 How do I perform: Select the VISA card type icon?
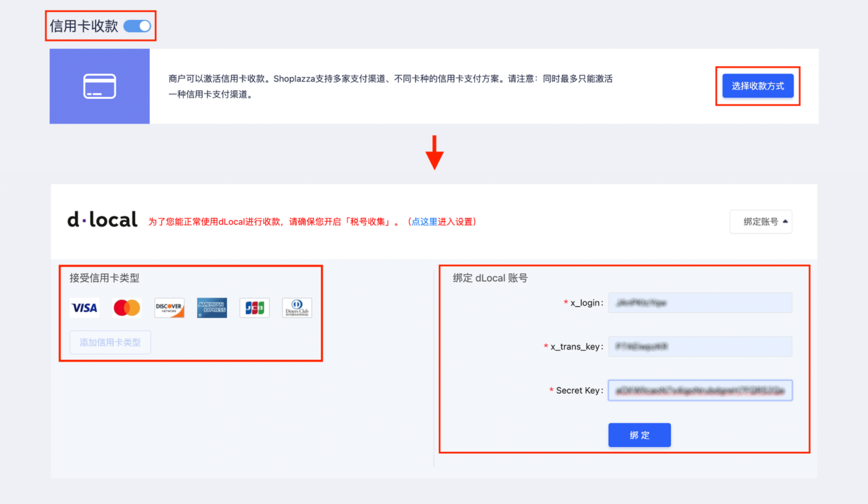pos(84,307)
